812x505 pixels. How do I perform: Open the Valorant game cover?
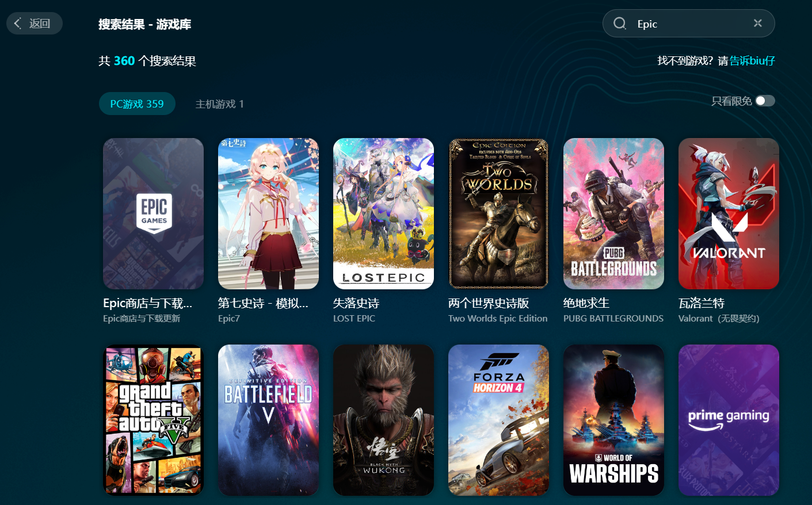click(x=729, y=213)
